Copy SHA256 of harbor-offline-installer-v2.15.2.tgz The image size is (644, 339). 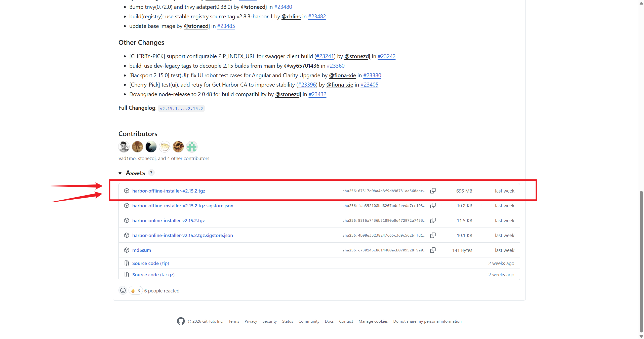(433, 191)
